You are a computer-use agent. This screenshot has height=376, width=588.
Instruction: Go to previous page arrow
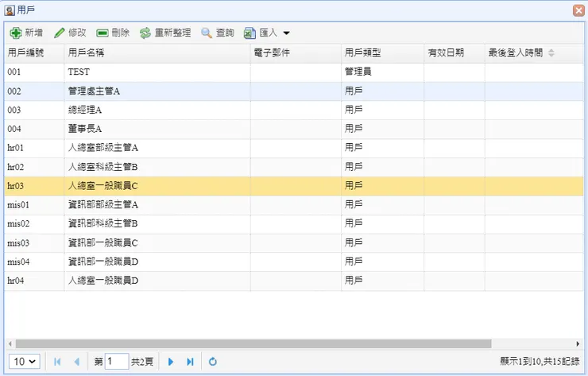coord(77,362)
